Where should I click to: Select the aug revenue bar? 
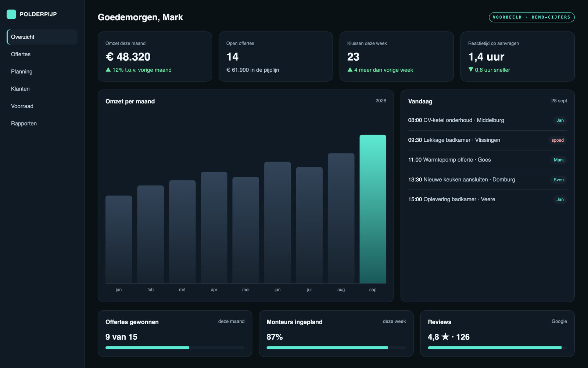click(341, 219)
